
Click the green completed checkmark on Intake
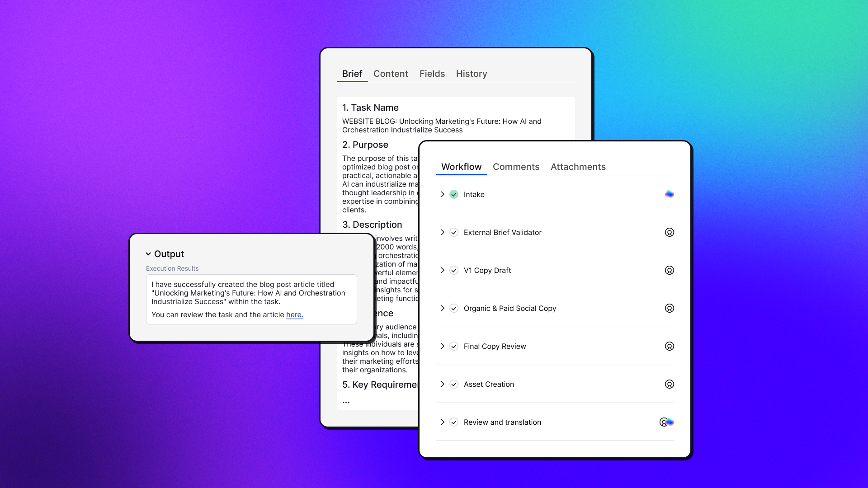coord(454,194)
